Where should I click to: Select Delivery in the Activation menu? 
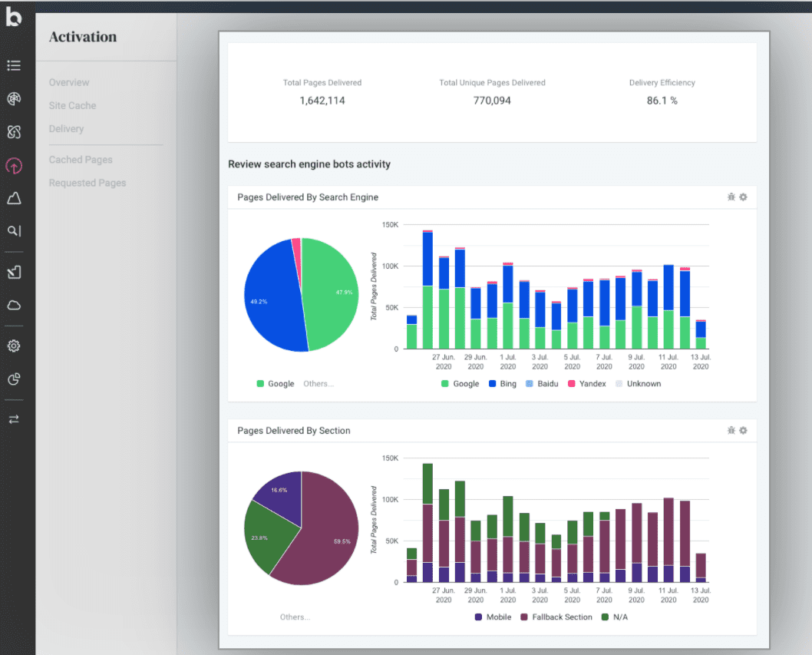tap(66, 129)
